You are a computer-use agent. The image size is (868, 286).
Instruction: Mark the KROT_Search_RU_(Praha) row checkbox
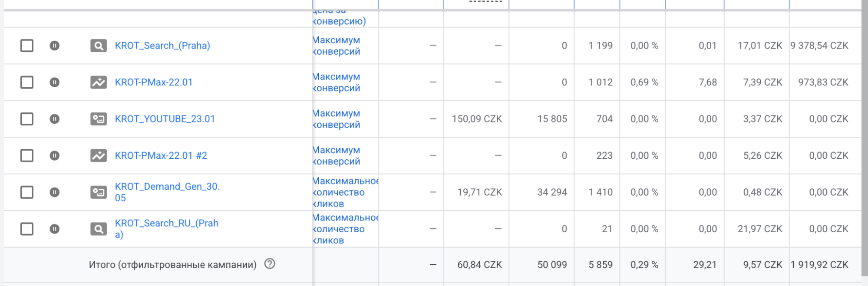coord(27,229)
